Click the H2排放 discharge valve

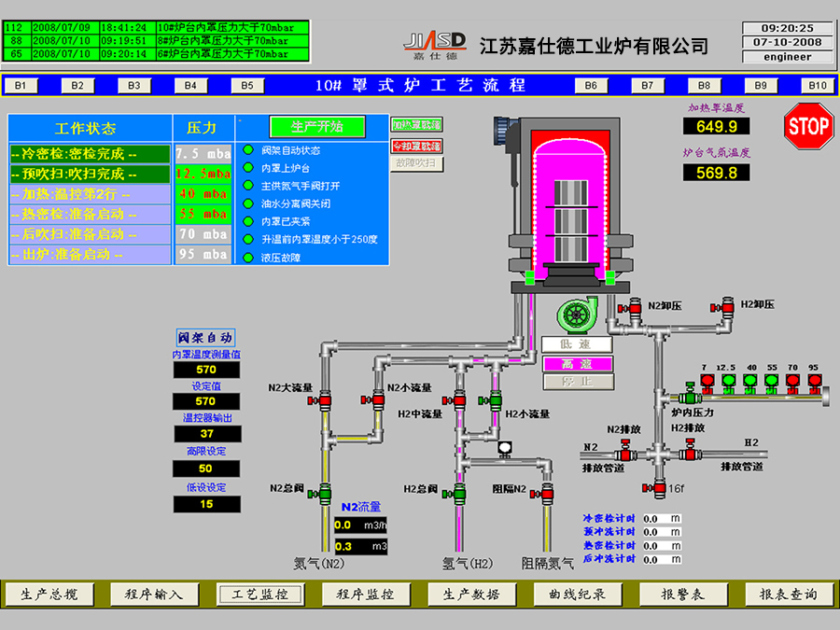(690, 453)
